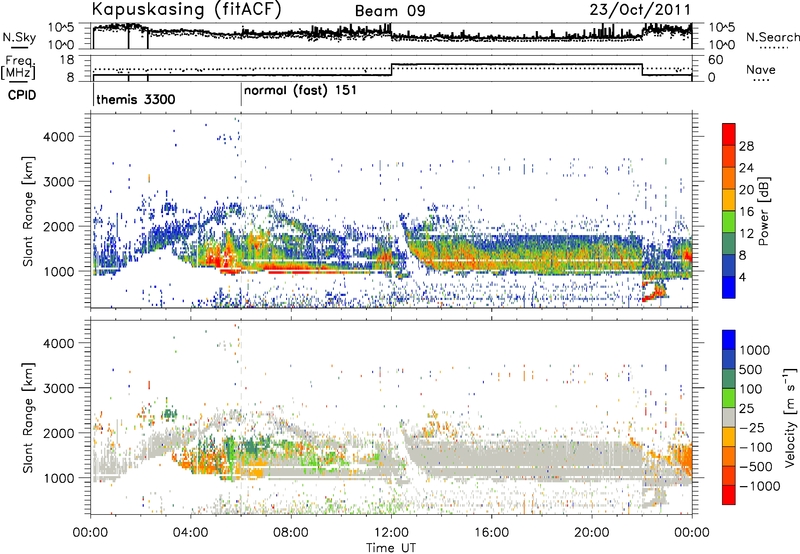Image resolution: width=800 pixels, height=554 pixels.
Task: Select the "Velocity [m s⁻¹]" color bar title
Action: coord(790,417)
